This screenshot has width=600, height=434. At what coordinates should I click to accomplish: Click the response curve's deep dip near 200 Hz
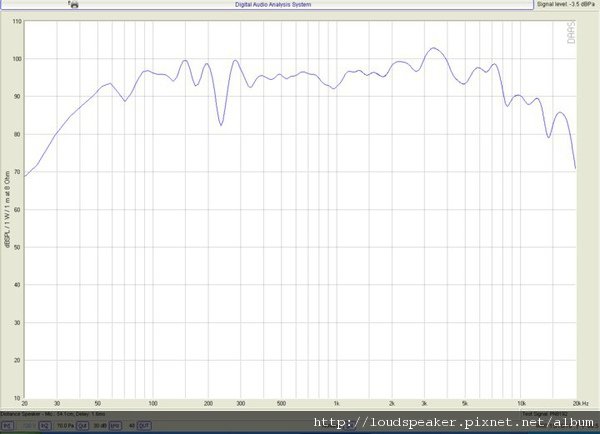[x=221, y=124]
